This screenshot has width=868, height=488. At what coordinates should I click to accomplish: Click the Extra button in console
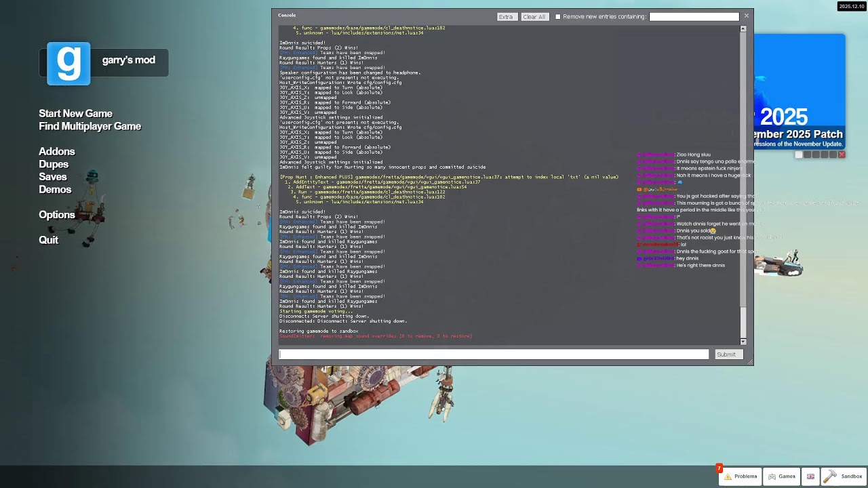(506, 17)
